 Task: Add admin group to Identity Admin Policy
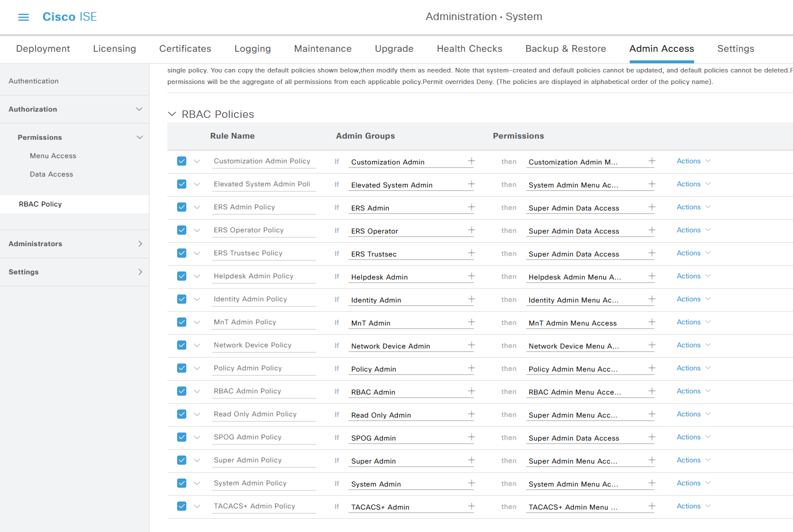click(472, 299)
